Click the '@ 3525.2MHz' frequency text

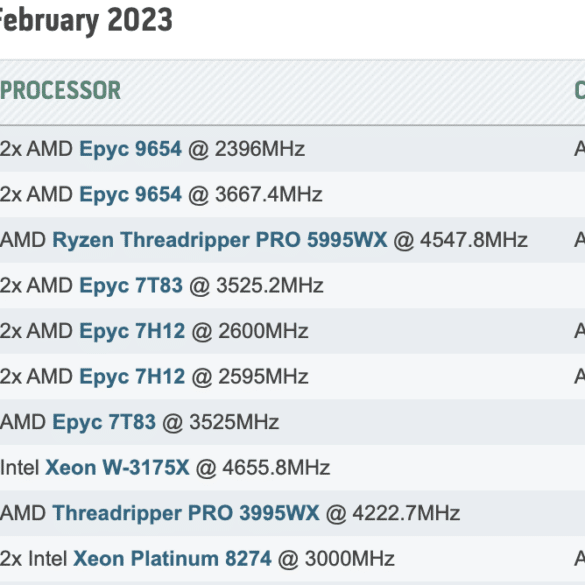[256, 285]
